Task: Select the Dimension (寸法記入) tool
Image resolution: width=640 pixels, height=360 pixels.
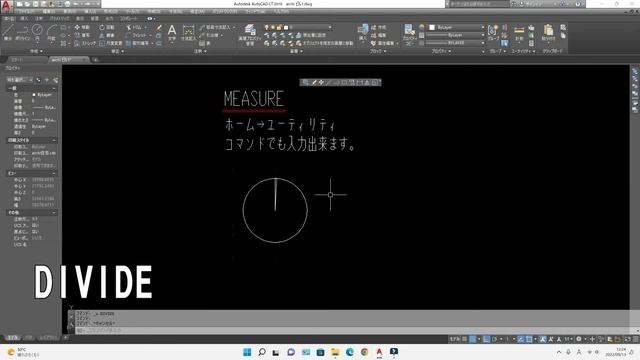Action: click(x=188, y=33)
